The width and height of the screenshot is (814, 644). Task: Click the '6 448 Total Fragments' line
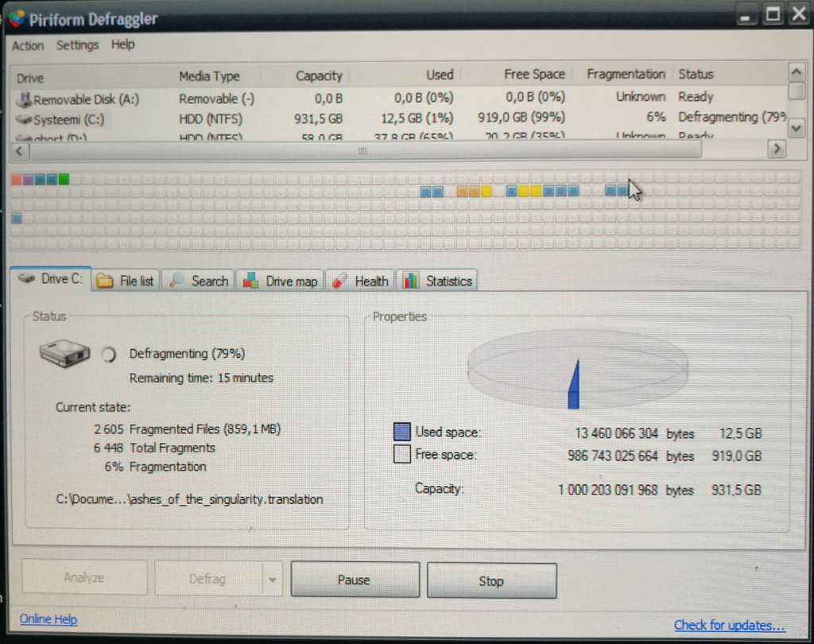coord(154,448)
